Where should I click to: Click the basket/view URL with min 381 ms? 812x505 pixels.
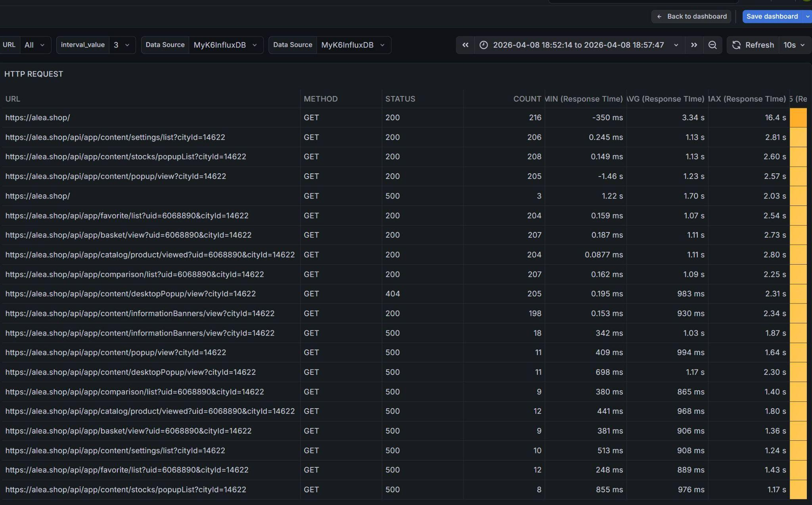128,431
